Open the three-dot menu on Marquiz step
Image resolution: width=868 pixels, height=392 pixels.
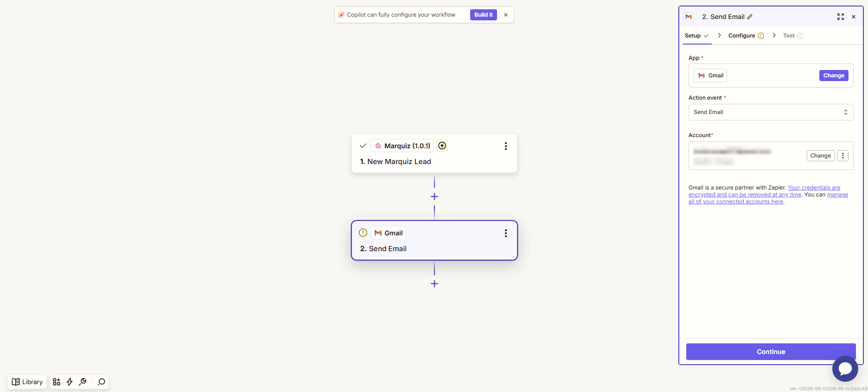(506, 146)
